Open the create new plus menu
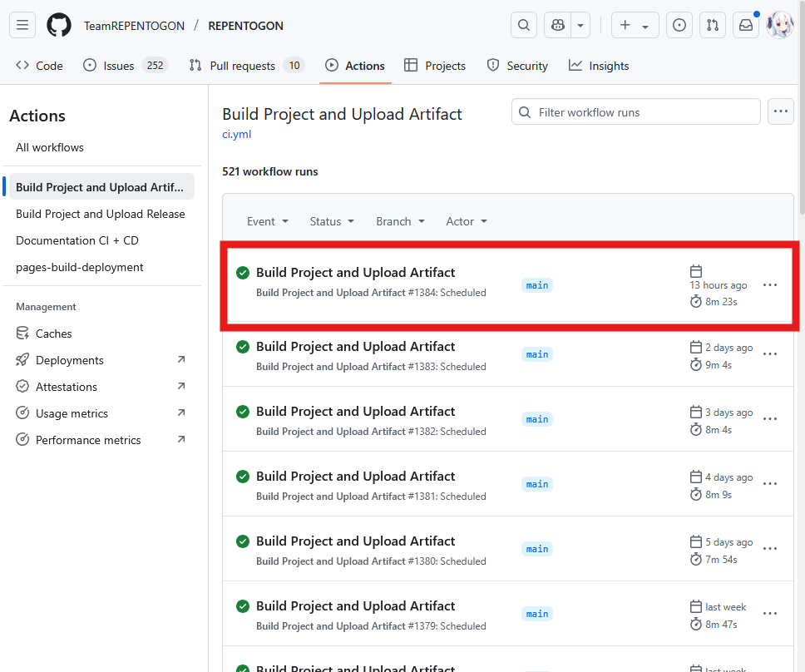 pyautogui.click(x=635, y=25)
